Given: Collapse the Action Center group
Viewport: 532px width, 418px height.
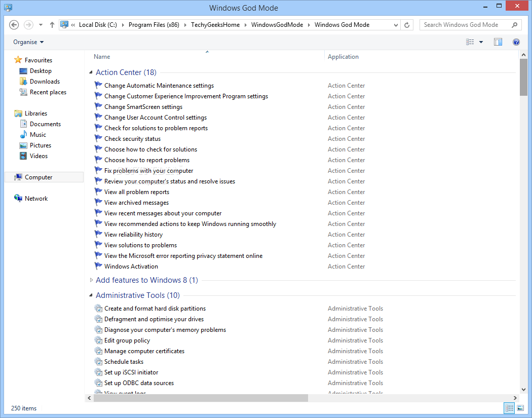Looking at the screenshot, I should [x=90, y=72].
